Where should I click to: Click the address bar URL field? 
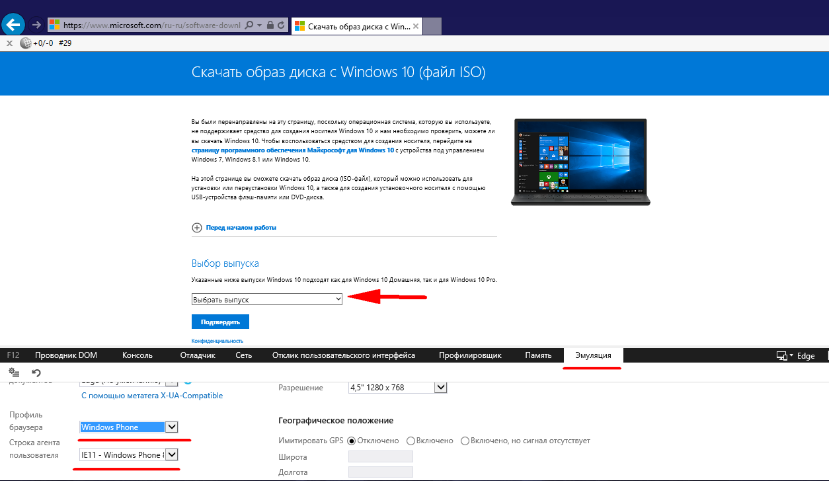151,25
